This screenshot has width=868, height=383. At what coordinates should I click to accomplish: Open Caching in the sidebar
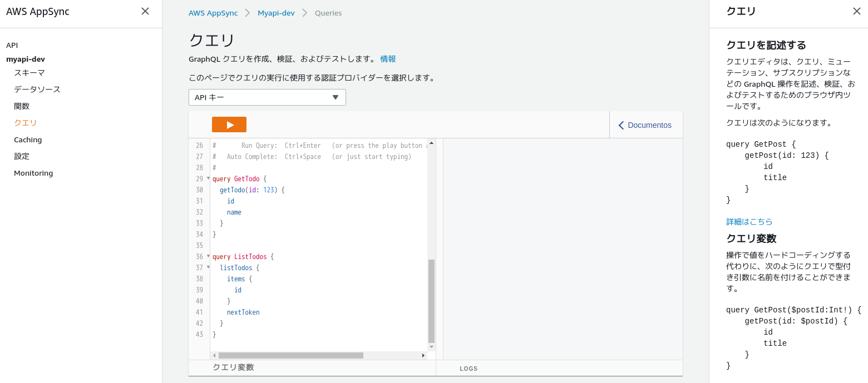tap(28, 140)
